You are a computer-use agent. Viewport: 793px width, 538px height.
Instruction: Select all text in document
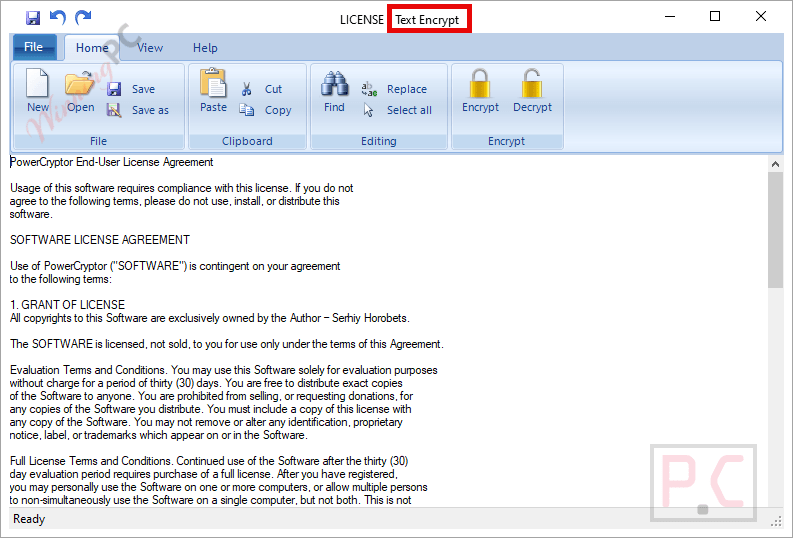coord(398,110)
